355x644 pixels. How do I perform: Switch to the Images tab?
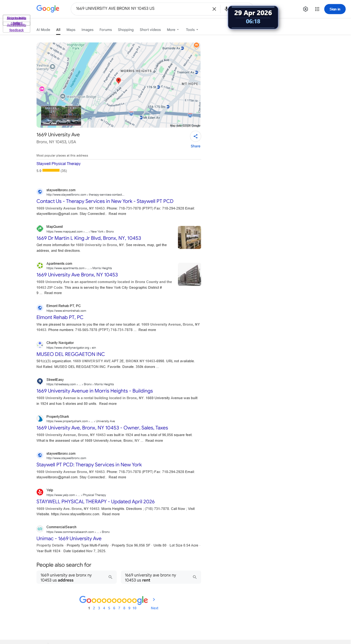point(87,30)
